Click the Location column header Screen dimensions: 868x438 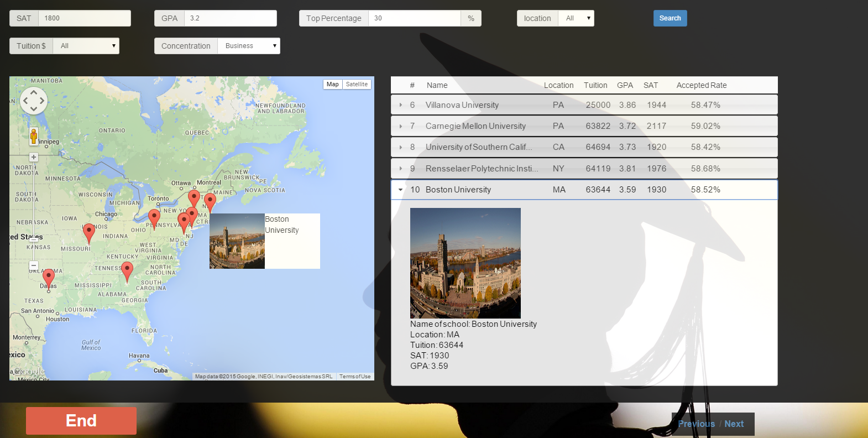(559, 85)
